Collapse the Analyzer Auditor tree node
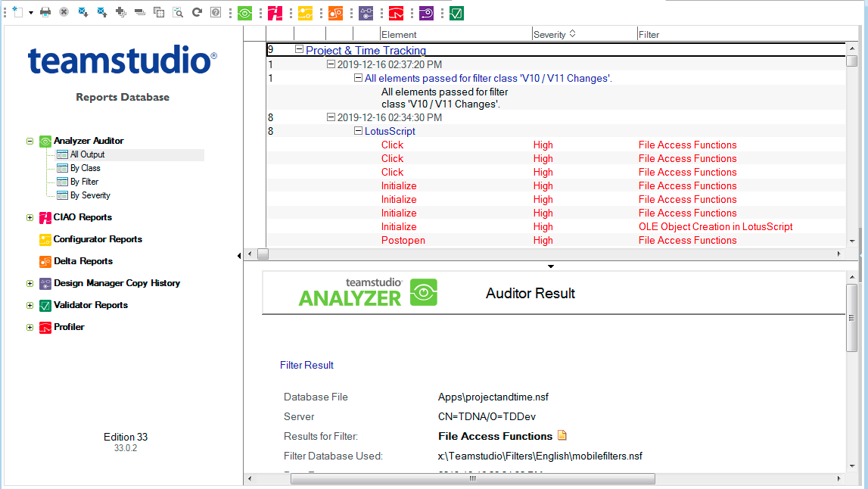This screenshot has width=868, height=489. [x=30, y=142]
